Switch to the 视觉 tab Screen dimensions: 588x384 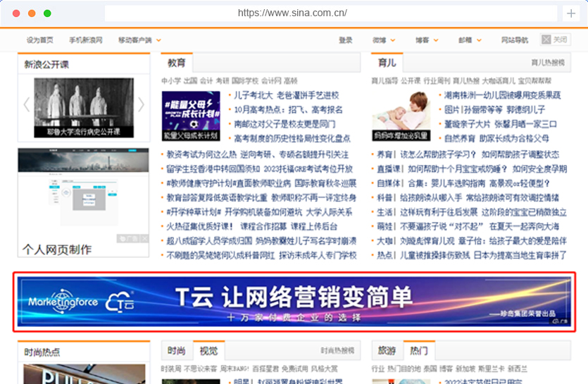coord(209,351)
